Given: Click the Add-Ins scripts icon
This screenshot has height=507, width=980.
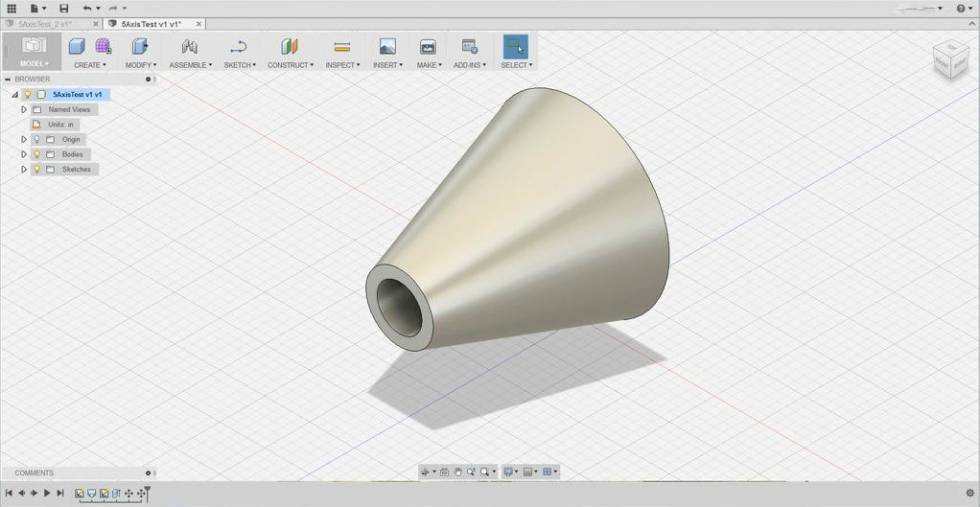Looking at the screenshot, I should (x=469, y=47).
